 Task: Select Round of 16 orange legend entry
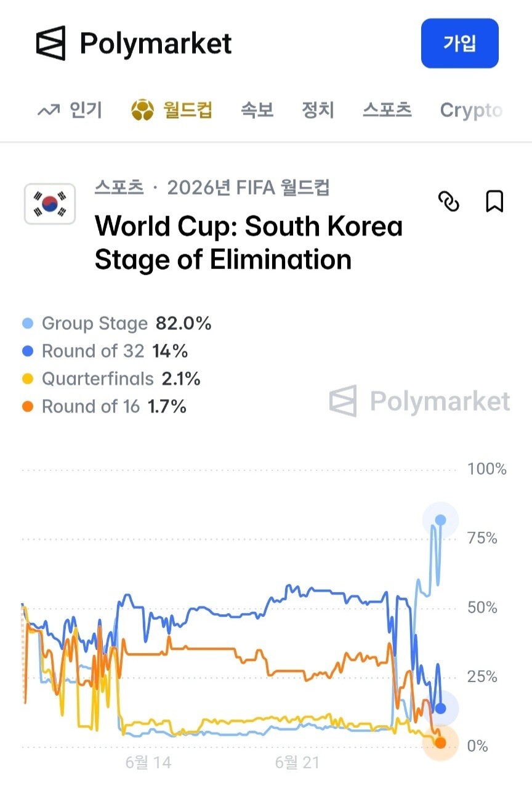click(104, 406)
